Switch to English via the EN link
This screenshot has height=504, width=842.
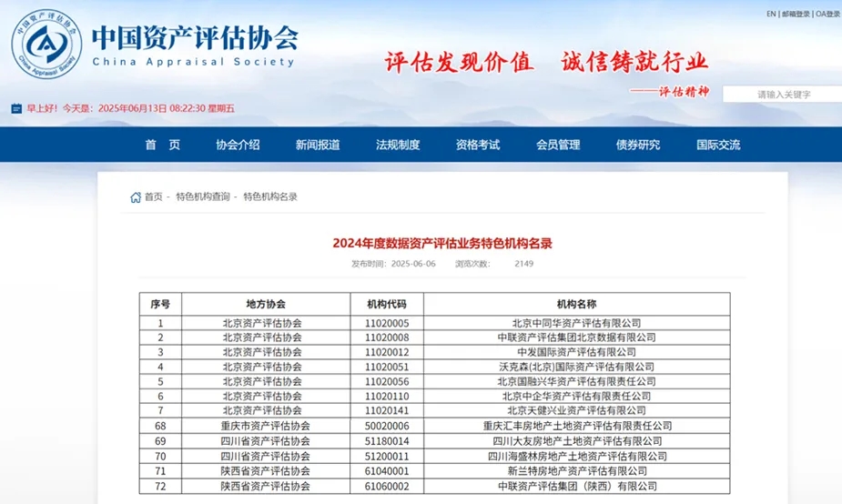pyautogui.click(x=771, y=14)
